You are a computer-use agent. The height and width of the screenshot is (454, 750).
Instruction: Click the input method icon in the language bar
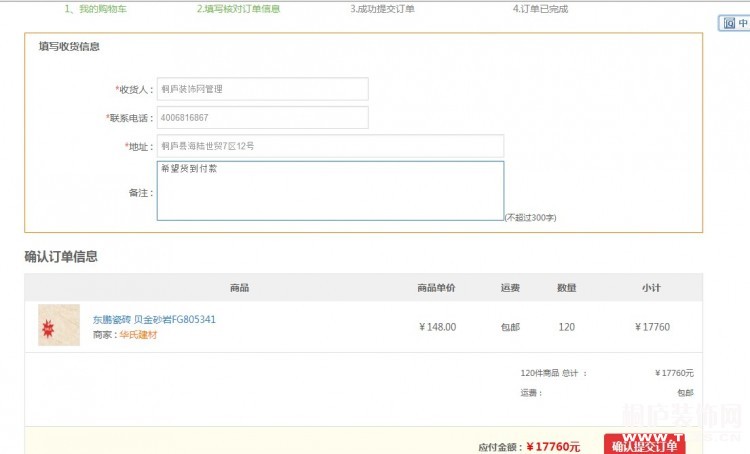click(x=729, y=23)
